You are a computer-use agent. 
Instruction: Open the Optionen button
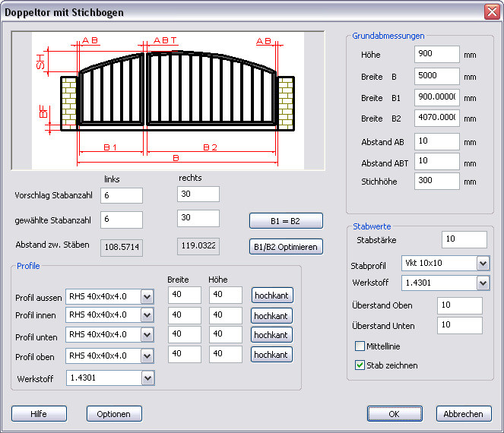[x=114, y=414]
